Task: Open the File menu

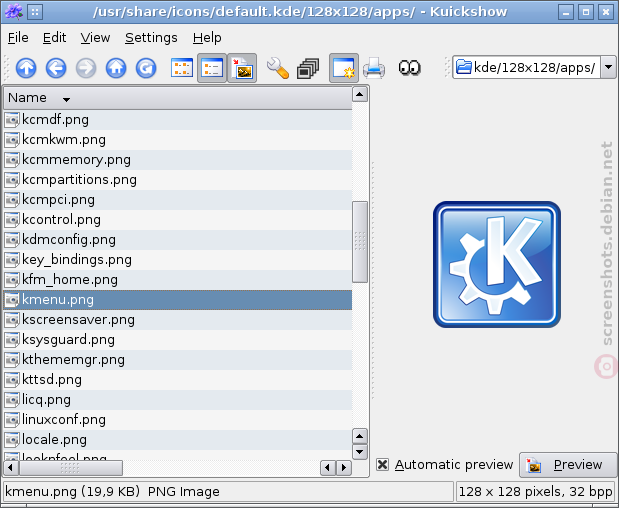Action: click(x=18, y=38)
